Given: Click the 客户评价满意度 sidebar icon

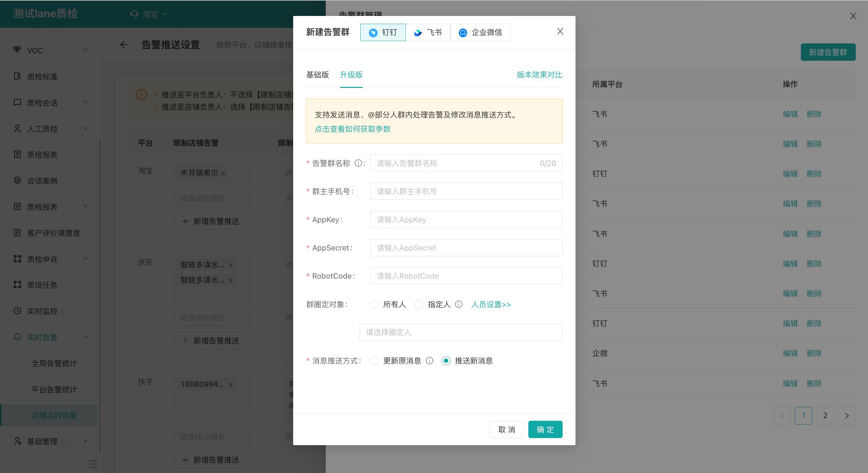Looking at the screenshot, I should [17, 233].
